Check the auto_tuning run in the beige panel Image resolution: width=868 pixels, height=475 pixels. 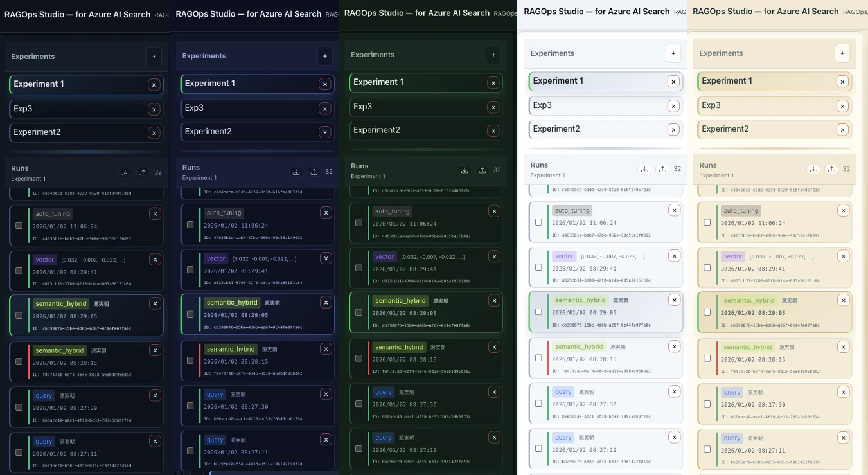coord(707,222)
